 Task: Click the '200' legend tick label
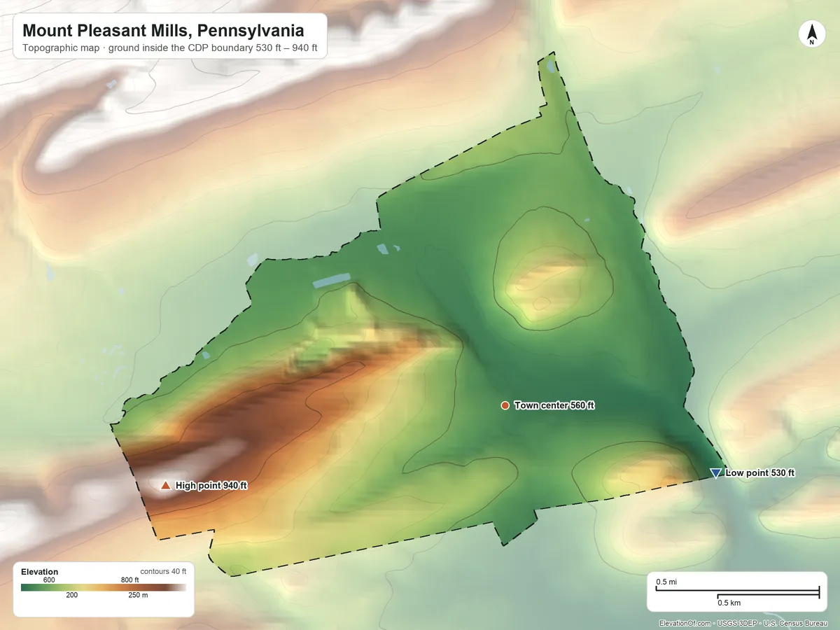click(72, 596)
